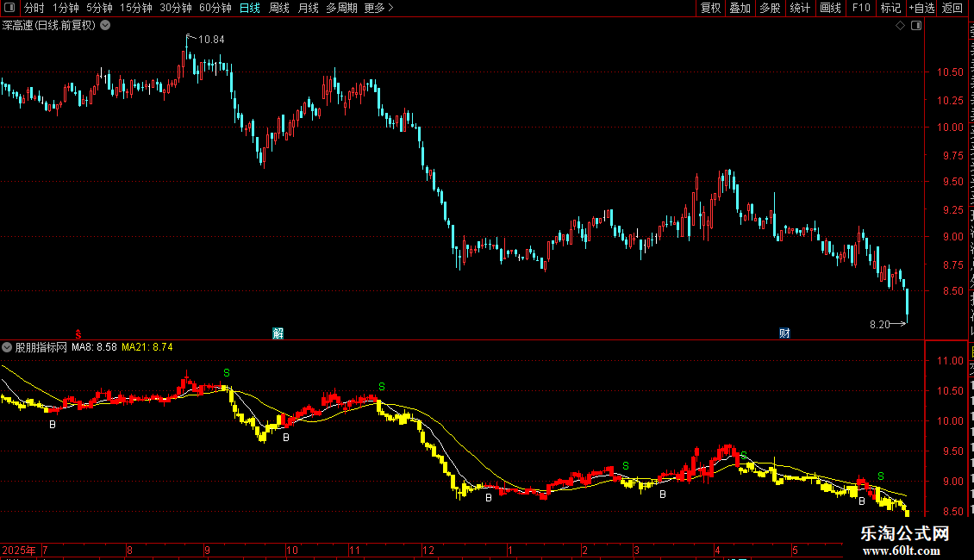Expand the 更多 periods menu
The image size is (974, 560).
tap(378, 8)
